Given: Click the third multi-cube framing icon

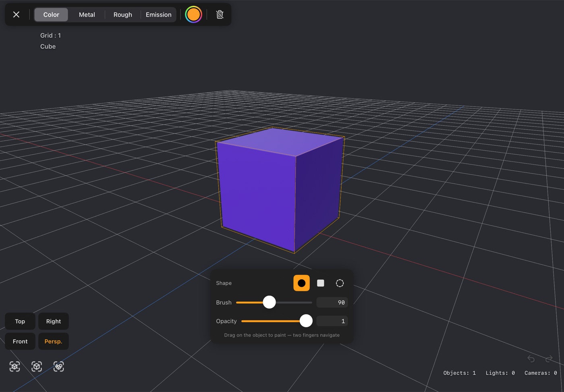Looking at the screenshot, I should click(59, 366).
